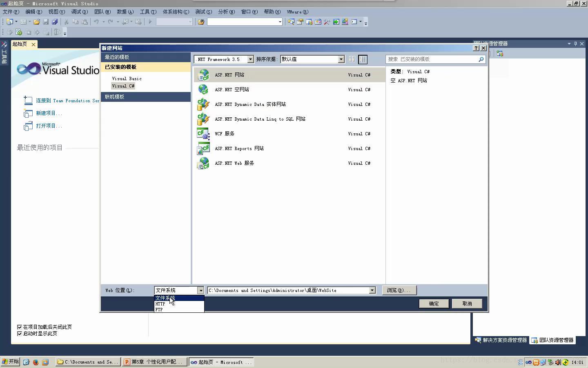This screenshot has width=588, height=368.
Task: Collapse the Web location file system dropdown
Action: pyautogui.click(x=200, y=290)
